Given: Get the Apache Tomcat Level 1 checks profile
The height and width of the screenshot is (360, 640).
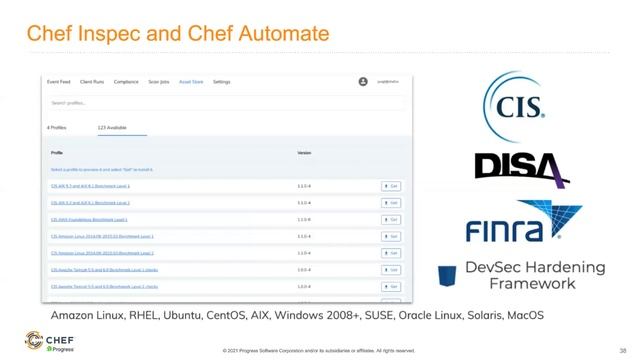Looking at the screenshot, I should (x=391, y=270).
